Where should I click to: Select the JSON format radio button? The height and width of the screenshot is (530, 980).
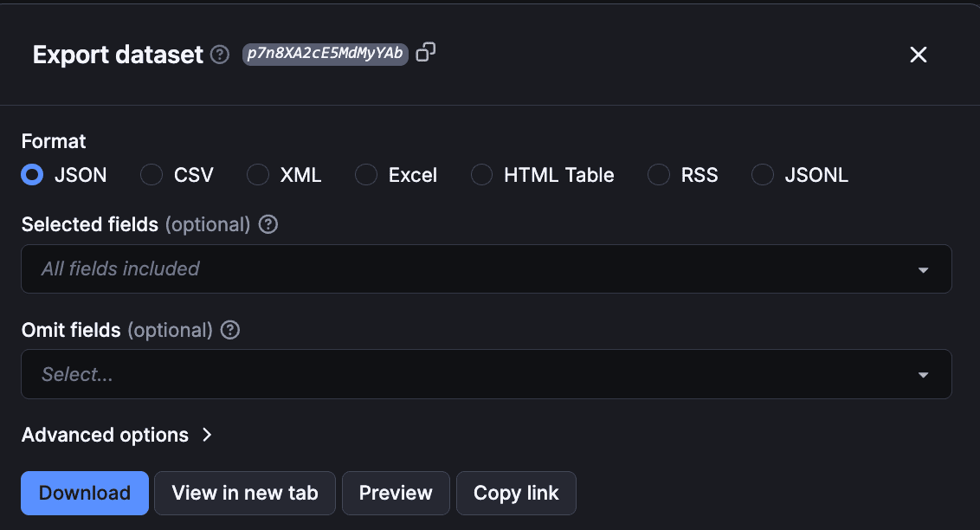coord(31,175)
